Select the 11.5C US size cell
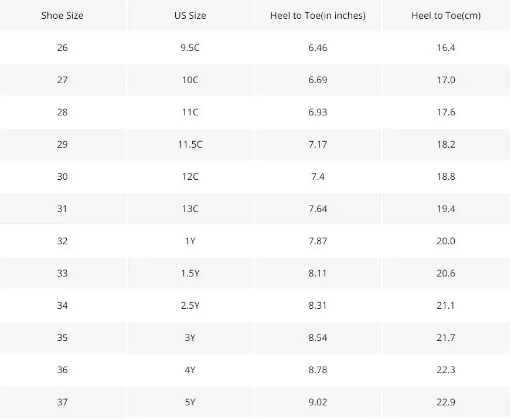 [x=190, y=144]
